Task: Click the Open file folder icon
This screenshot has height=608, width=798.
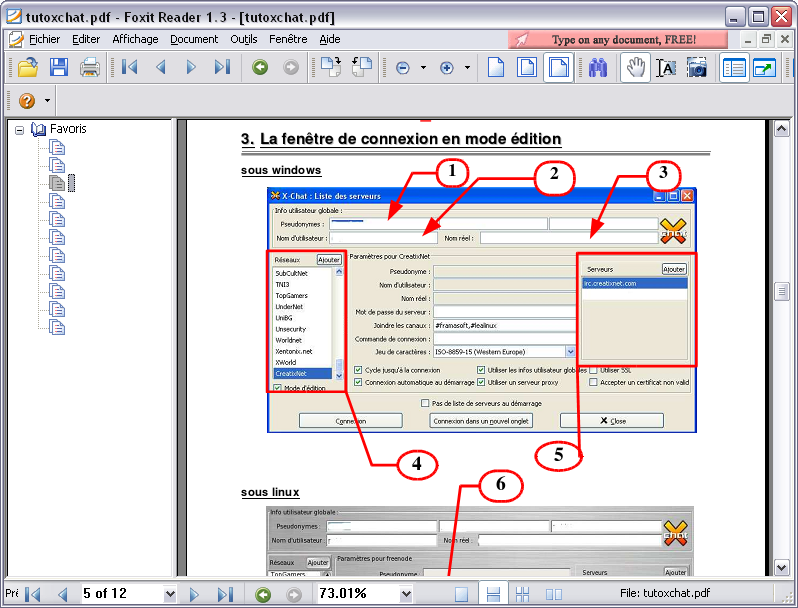Action: (28, 67)
